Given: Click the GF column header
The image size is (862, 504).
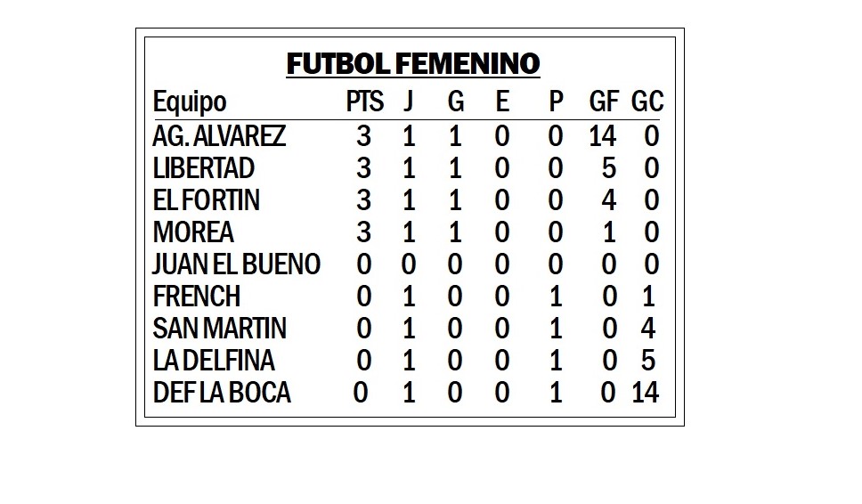Looking at the screenshot, I should (x=604, y=102).
